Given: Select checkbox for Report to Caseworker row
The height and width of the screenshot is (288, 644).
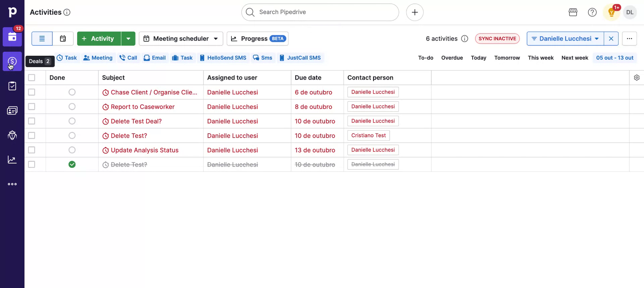Looking at the screenshot, I should [x=32, y=106].
